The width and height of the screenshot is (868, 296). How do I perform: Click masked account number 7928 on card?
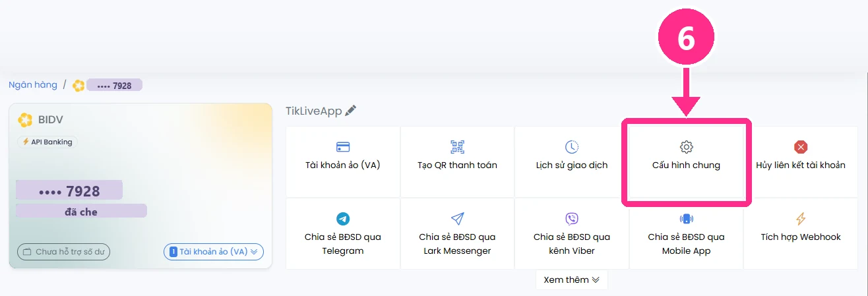tap(69, 191)
